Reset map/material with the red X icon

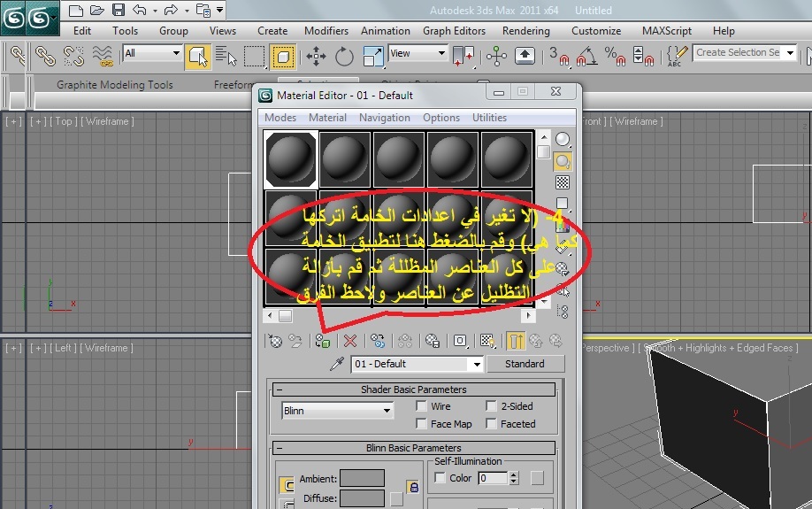tap(350, 341)
